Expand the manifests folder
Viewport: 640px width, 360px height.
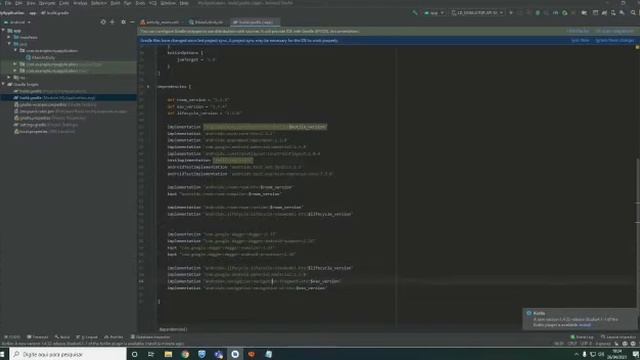point(9,37)
